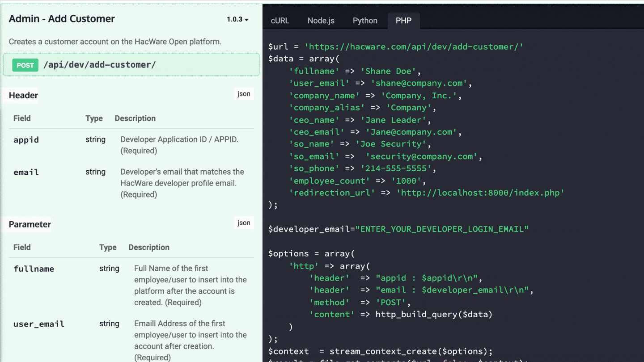Open the 1.0.3 version dropdown
644x362 pixels.
point(237,19)
